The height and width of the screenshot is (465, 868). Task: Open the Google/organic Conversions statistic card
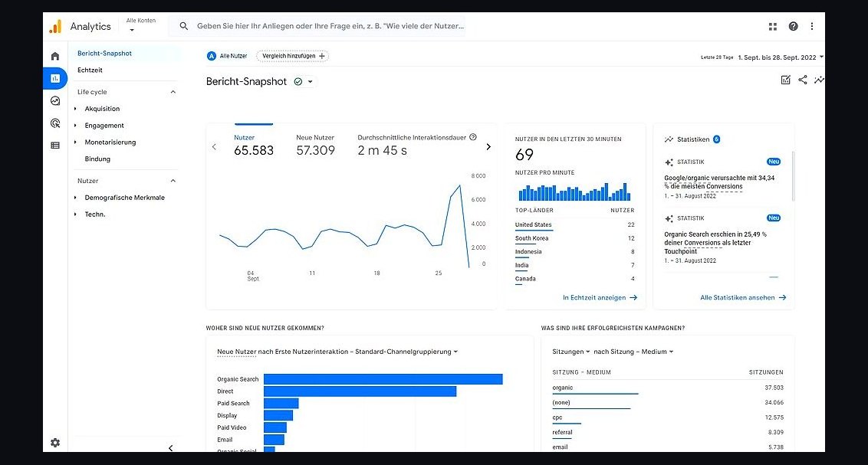point(722,178)
